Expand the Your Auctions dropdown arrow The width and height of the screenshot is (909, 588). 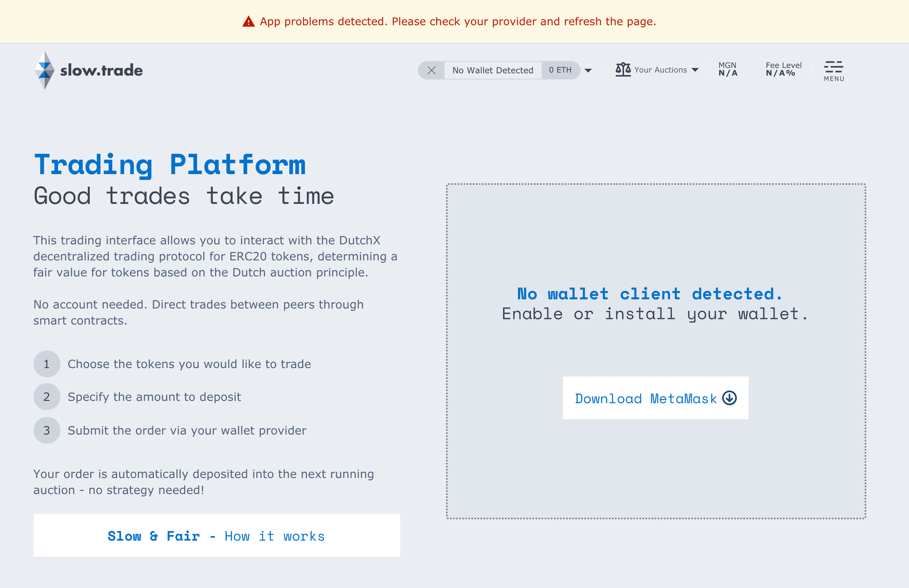pos(695,70)
